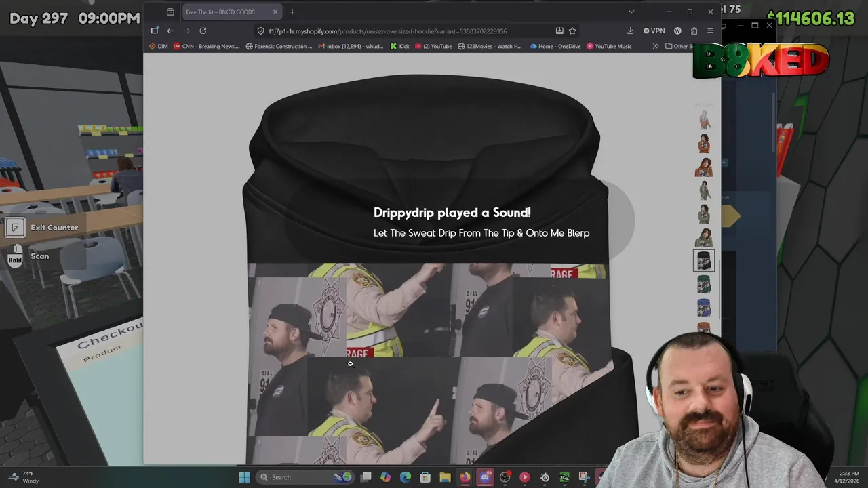Launch Copilot from the taskbar

[x=386, y=477]
